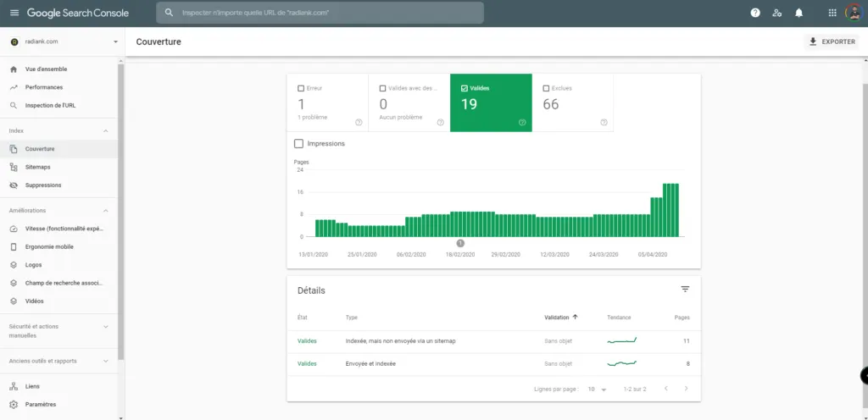This screenshot has width=868, height=420.
Task: Toggle the Erreur checkbox
Action: point(301,88)
